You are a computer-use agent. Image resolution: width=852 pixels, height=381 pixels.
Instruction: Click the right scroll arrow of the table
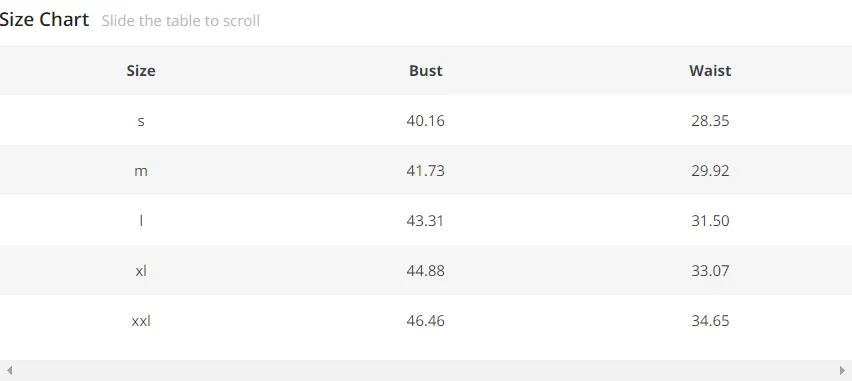842,371
